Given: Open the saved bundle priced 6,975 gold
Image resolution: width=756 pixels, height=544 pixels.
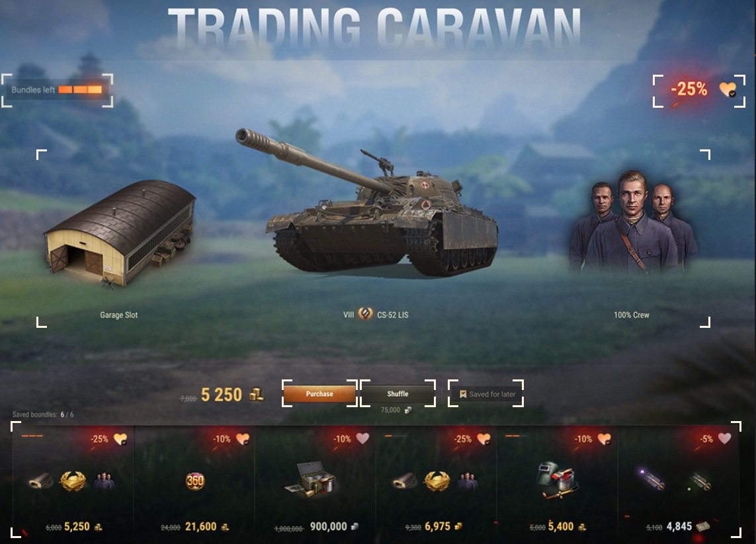Looking at the screenshot, I should (437, 480).
